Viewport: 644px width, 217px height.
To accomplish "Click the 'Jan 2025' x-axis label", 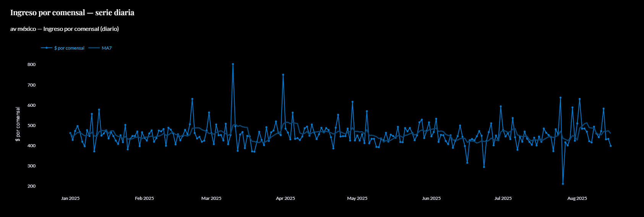I will pos(70,198).
